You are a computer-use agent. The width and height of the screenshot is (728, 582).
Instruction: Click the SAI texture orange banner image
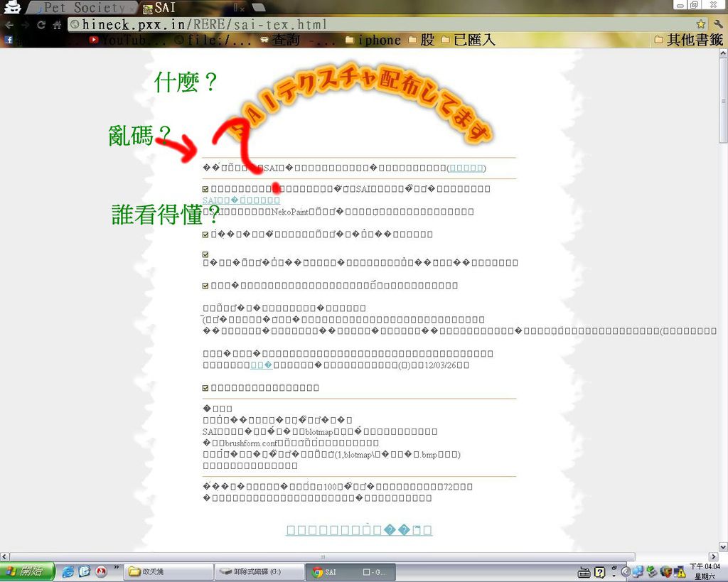360,104
